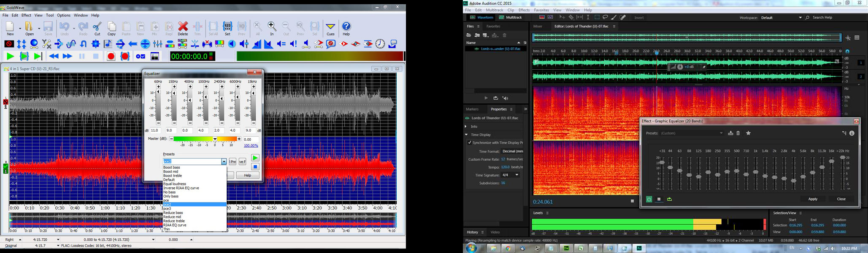
Task: Open the New button dropdown arrow
Action: pos(19,28)
